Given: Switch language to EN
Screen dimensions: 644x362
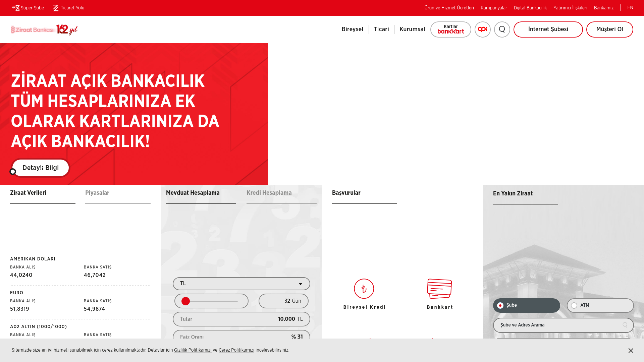Looking at the screenshot, I should coord(630,8).
